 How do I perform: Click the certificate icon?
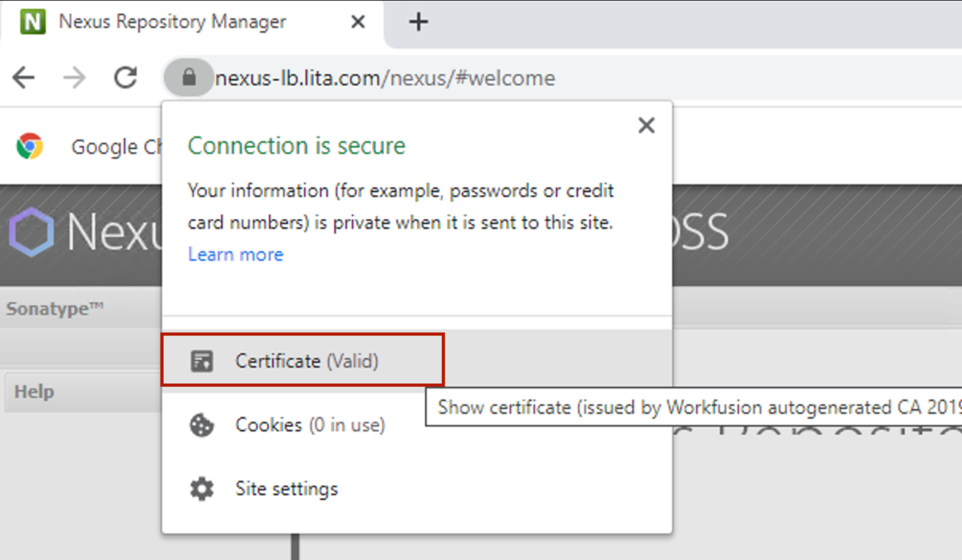pyautogui.click(x=202, y=361)
